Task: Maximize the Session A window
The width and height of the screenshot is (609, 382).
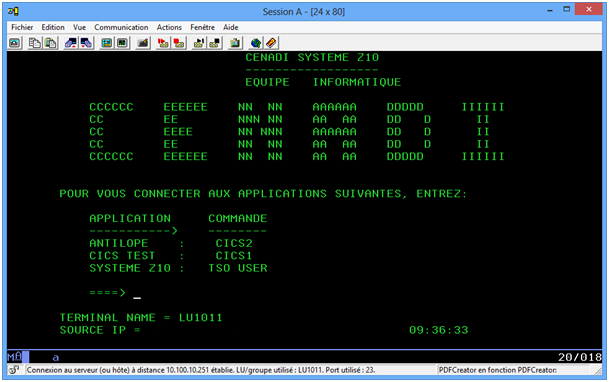Action: [567, 10]
